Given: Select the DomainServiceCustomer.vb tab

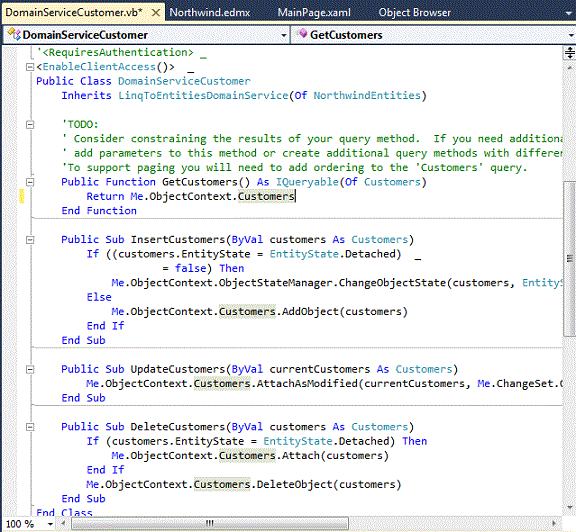Looking at the screenshot, I should (x=74, y=13).
